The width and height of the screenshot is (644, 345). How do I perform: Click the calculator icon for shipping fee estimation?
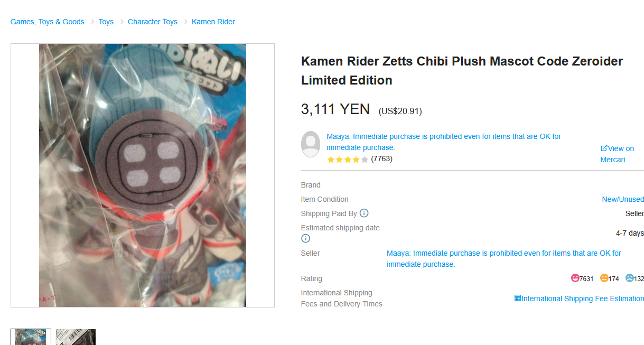pyautogui.click(x=518, y=298)
